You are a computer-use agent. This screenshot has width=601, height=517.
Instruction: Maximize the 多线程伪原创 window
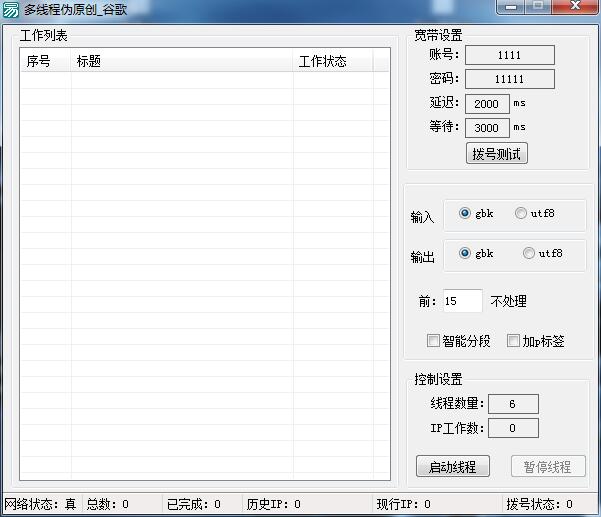click(538, 7)
